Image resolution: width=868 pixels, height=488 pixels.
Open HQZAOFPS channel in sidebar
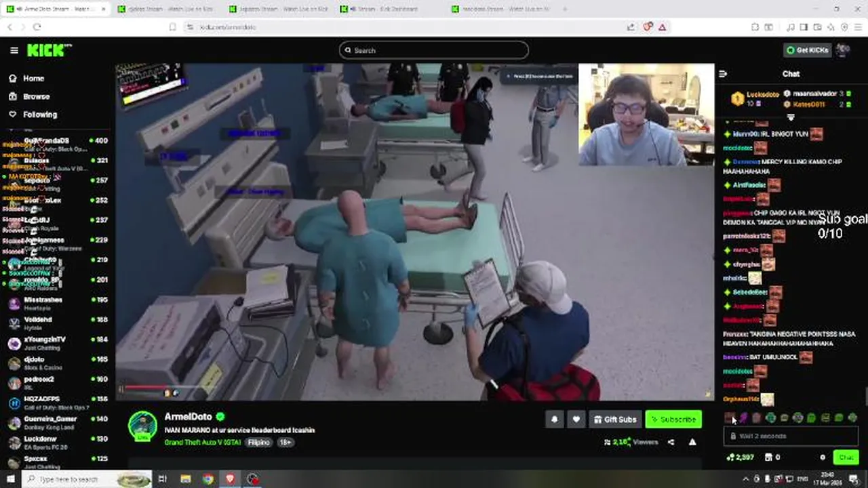tap(57, 403)
